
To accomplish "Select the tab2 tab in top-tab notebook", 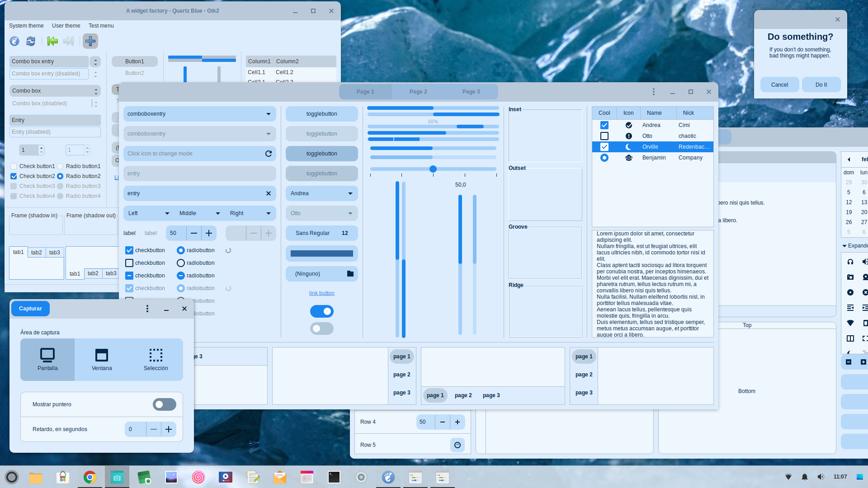I will (37, 253).
